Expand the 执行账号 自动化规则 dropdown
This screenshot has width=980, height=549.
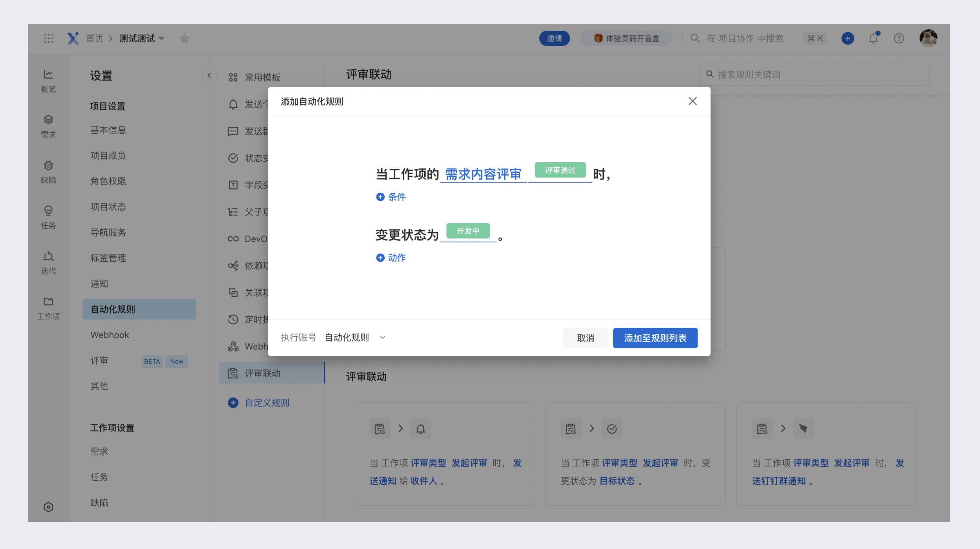tap(355, 337)
